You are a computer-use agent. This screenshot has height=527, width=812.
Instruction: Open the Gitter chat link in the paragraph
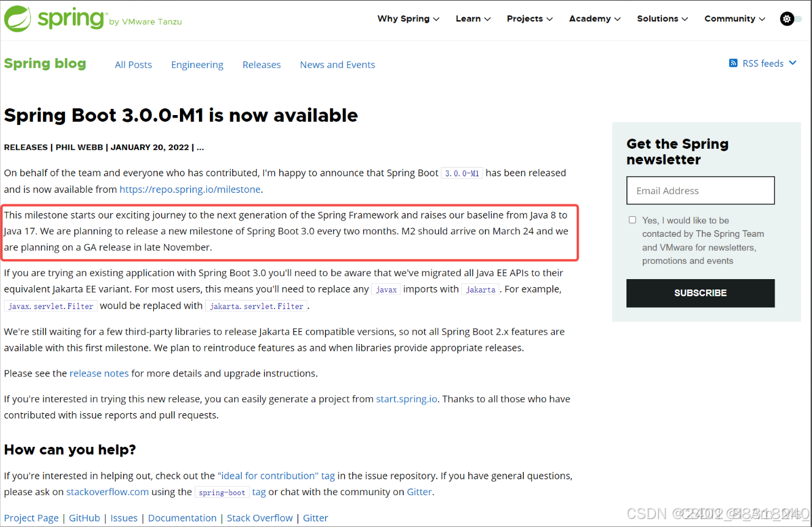pyautogui.click(x=419, y=492)
